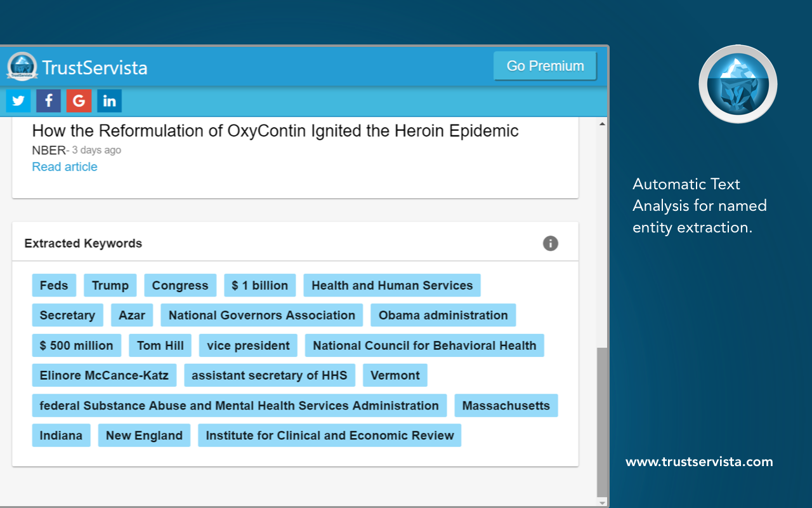
Task: Click the www.trustservista.com text
Action: [699, 462]
